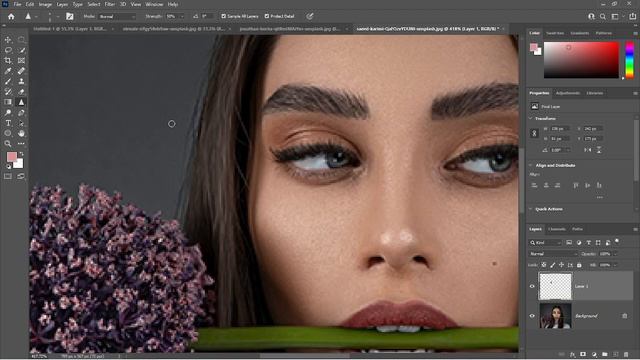Select the Path Selection tool
The width and height of the screenshot is (640, 360).
21,123
